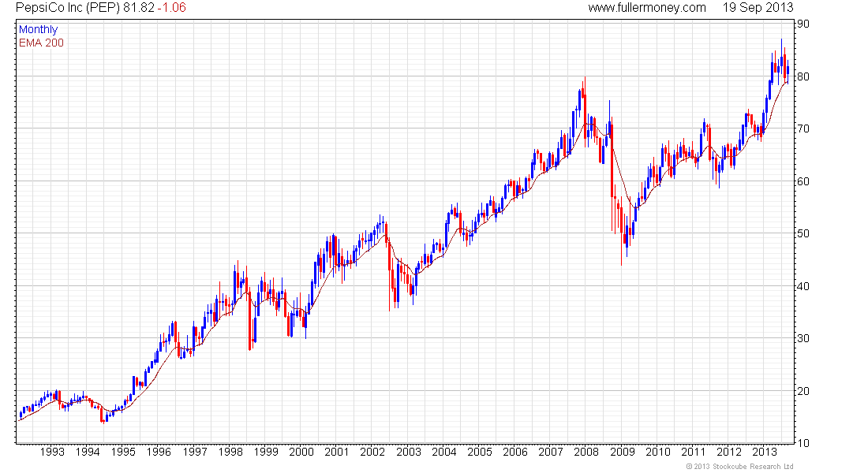Image resolution: width=868 pixels, height=473 pixels.
Task: Click the red EMA 200 legend label
Action: point(41,43)
